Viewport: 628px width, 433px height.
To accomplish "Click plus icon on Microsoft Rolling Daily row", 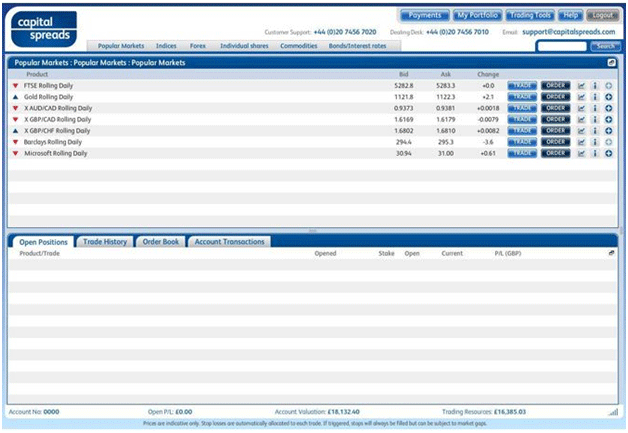I will pos(609,153).
